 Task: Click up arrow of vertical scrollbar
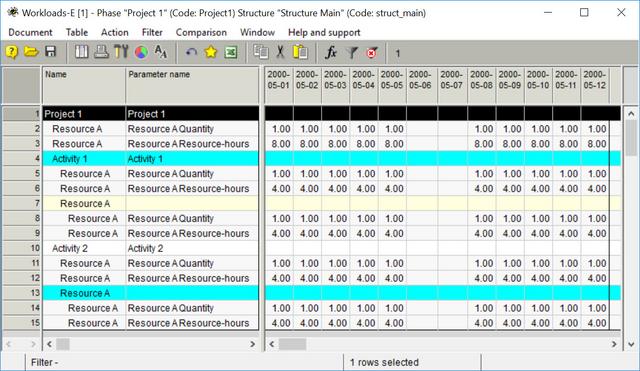(x=631, y=113)
